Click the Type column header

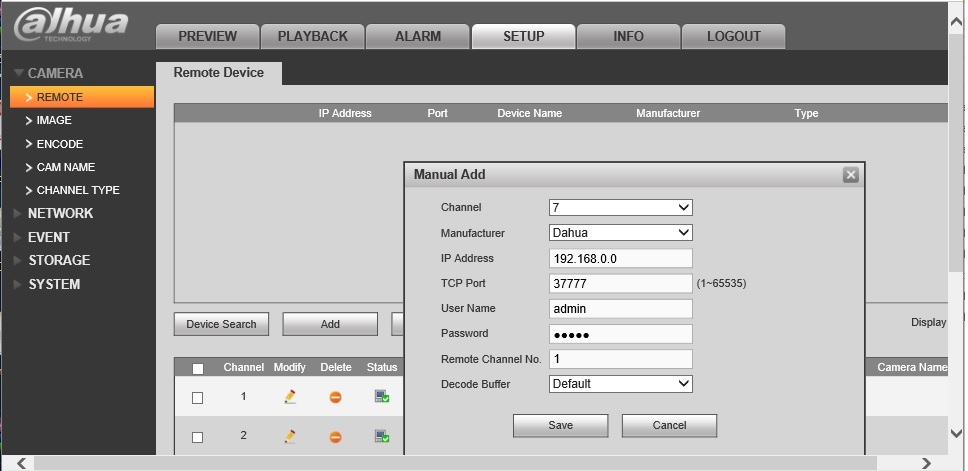[x=806, y=114]
